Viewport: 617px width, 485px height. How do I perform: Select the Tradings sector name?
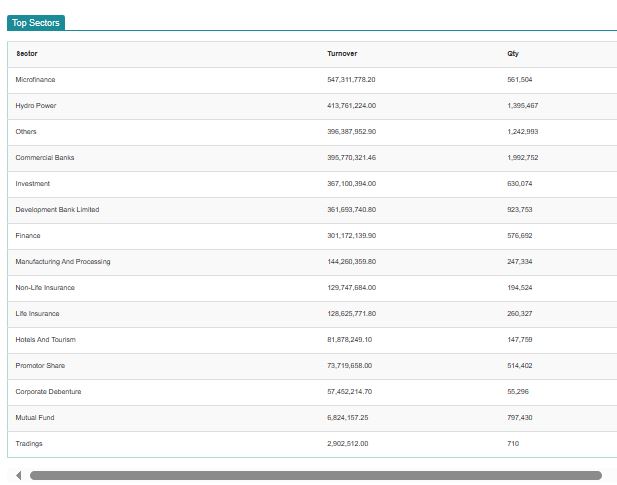[x=29, y=444]
